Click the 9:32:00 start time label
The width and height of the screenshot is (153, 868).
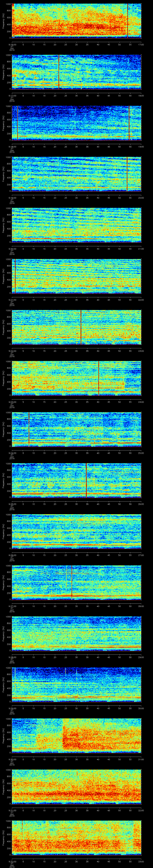click(x=12, y=861)
